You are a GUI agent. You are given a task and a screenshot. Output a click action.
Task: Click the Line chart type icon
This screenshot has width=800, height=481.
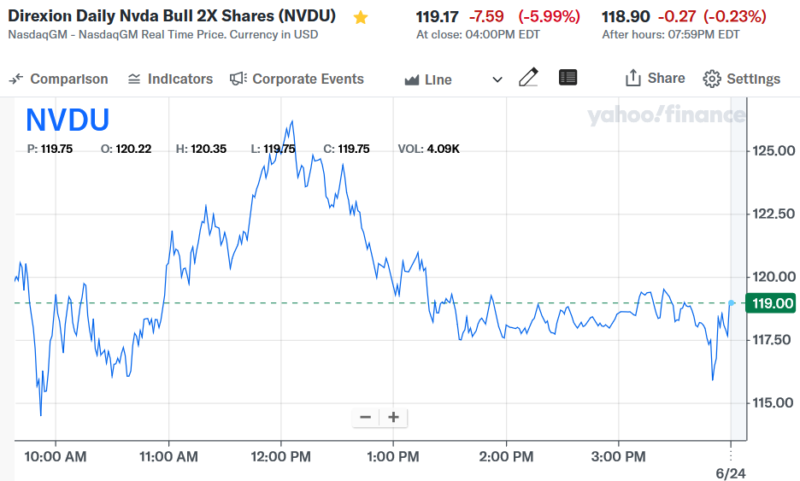[411, 80]
